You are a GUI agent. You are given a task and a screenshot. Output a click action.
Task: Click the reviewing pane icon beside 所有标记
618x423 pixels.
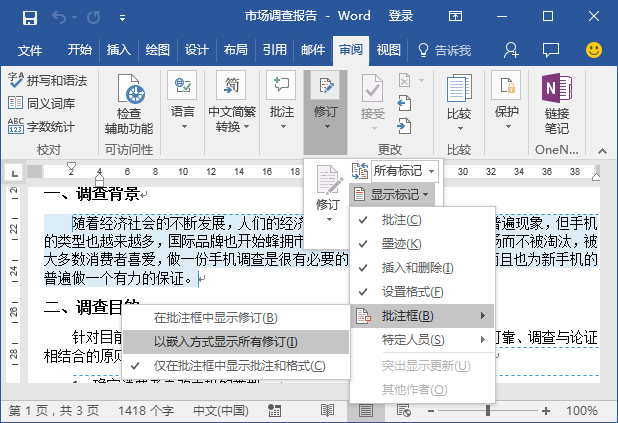click(359, 171)
